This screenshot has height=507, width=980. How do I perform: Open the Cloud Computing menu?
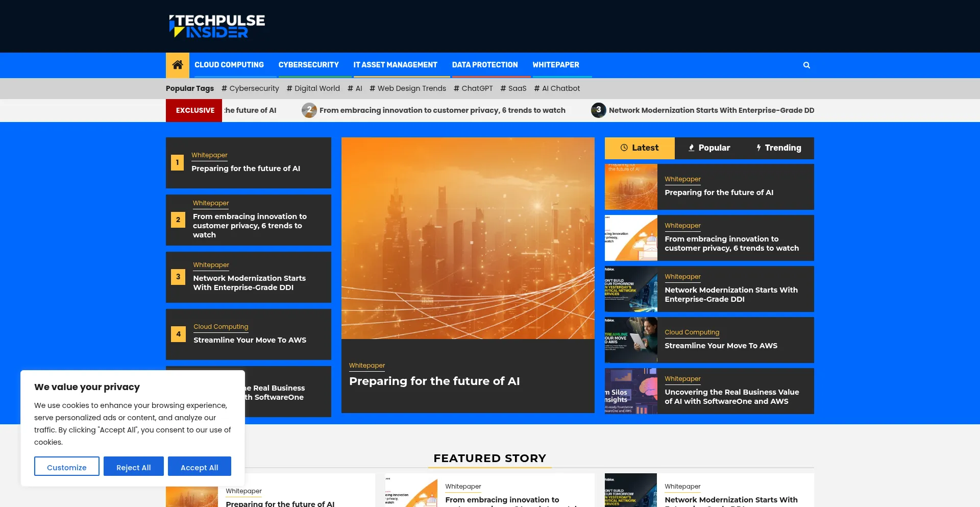coord(229,65)
